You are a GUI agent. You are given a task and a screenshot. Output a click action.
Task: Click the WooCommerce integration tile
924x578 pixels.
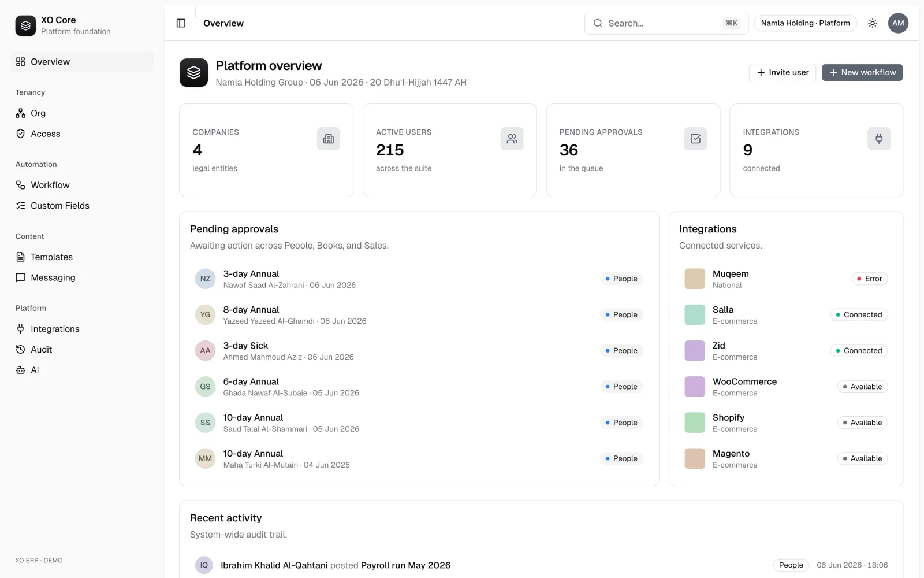point(695,387)
